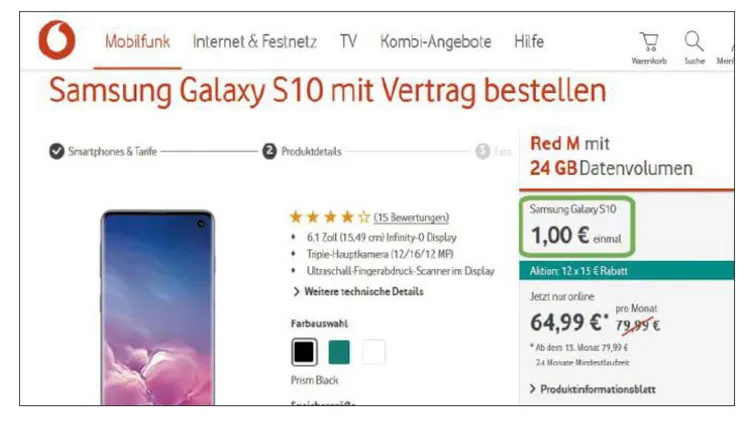Open the Internet & Festnetz menu

pyautogui.click(x=254, y=42)
